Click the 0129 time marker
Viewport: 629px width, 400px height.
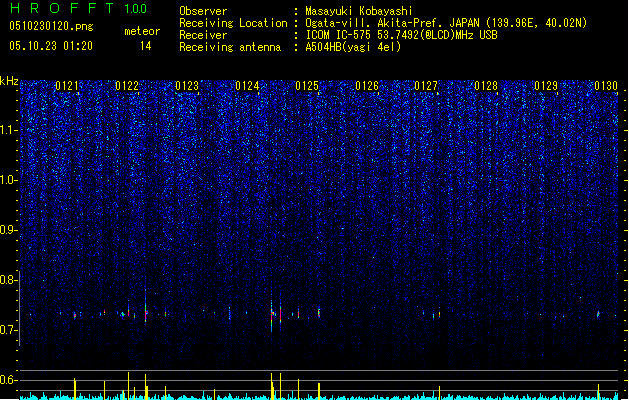(x=546, y=86)
